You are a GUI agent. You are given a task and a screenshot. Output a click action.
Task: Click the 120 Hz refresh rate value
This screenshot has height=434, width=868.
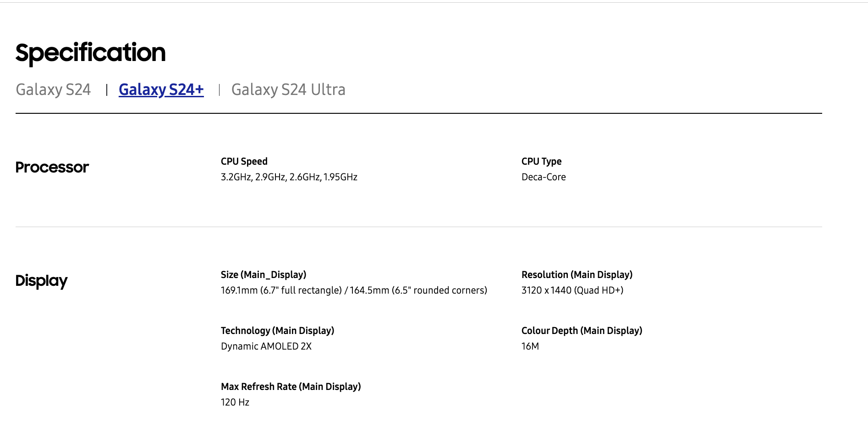pos(235,402)
